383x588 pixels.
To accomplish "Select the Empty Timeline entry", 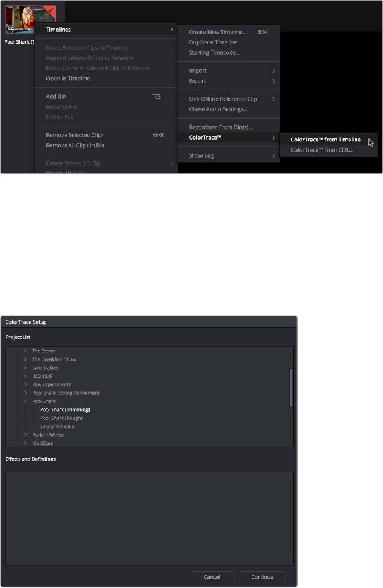I will (58, 427).
